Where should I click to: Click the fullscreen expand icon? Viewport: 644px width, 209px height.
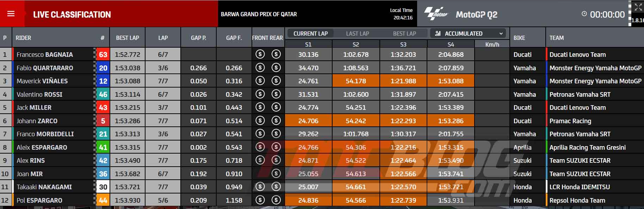click(638, 7)
